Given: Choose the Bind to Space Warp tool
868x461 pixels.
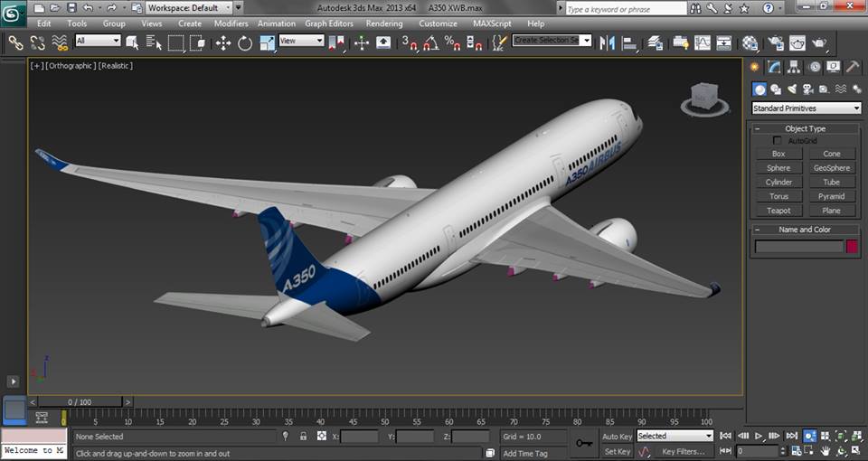Looking at the screenshot, I should point(60,42).
